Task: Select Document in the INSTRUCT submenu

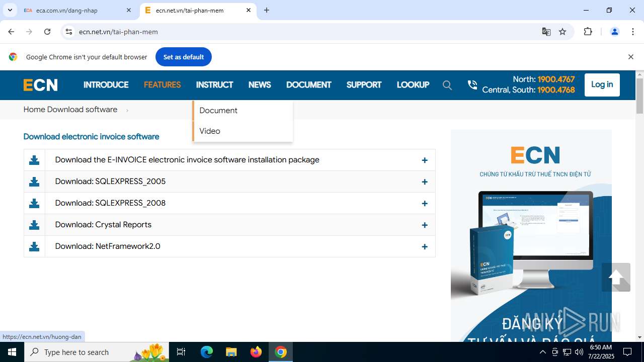Action: 243,111
